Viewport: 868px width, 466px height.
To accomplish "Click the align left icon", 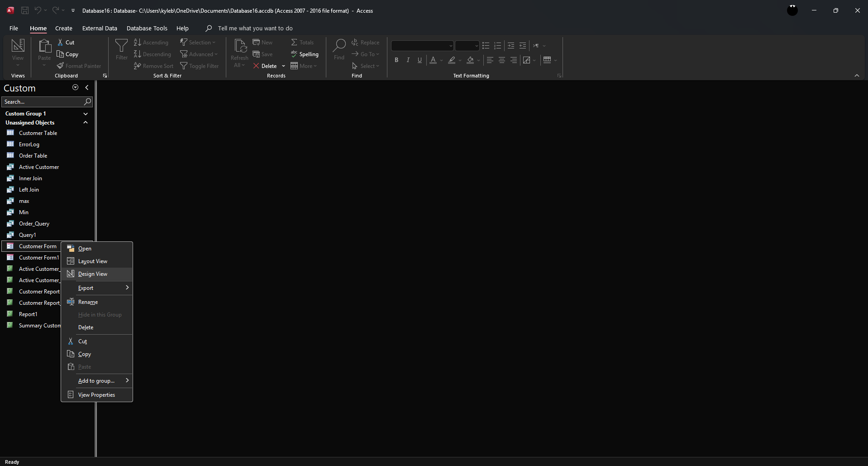I will coord(490,60).
